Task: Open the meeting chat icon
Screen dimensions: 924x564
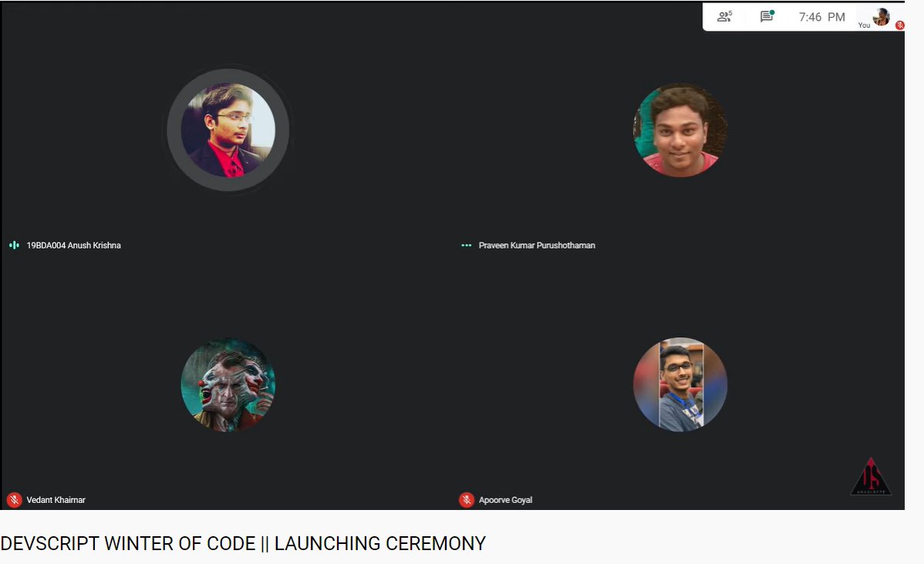Action: (x=767, y=16)
